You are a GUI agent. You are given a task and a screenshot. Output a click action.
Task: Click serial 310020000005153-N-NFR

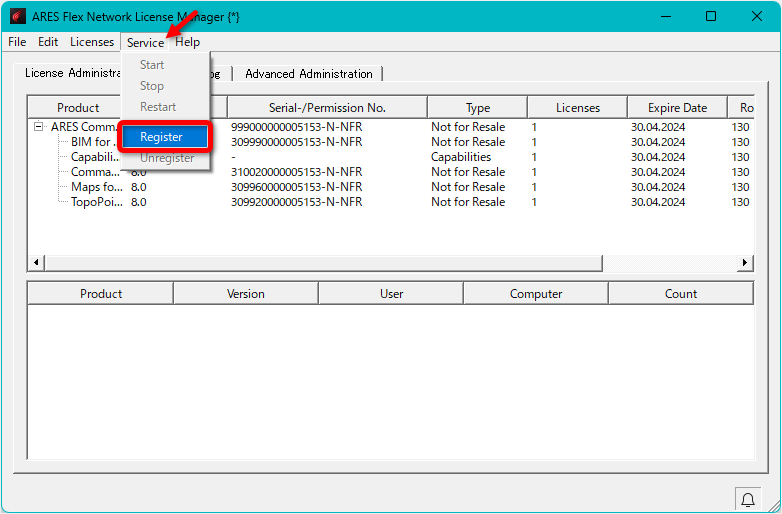pyautogui.click(x=296, y=172)
